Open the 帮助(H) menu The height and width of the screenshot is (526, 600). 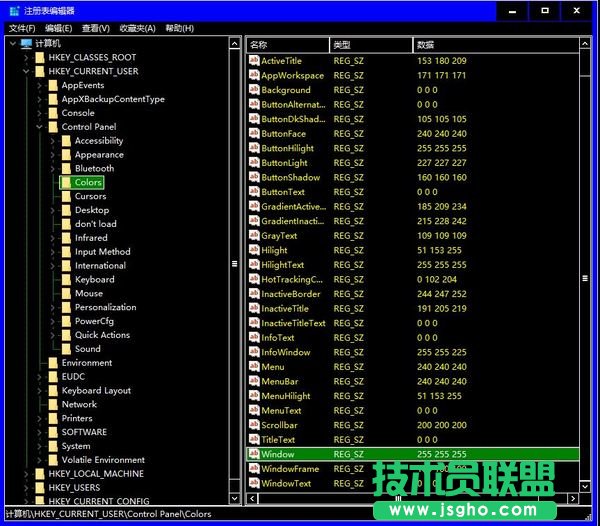[x=179, y=28]
